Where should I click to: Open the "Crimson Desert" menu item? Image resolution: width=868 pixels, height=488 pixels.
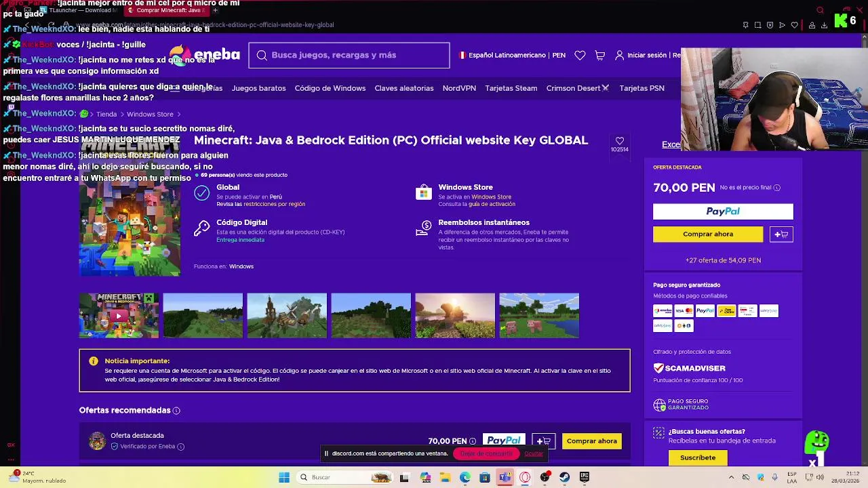(577, 88)
